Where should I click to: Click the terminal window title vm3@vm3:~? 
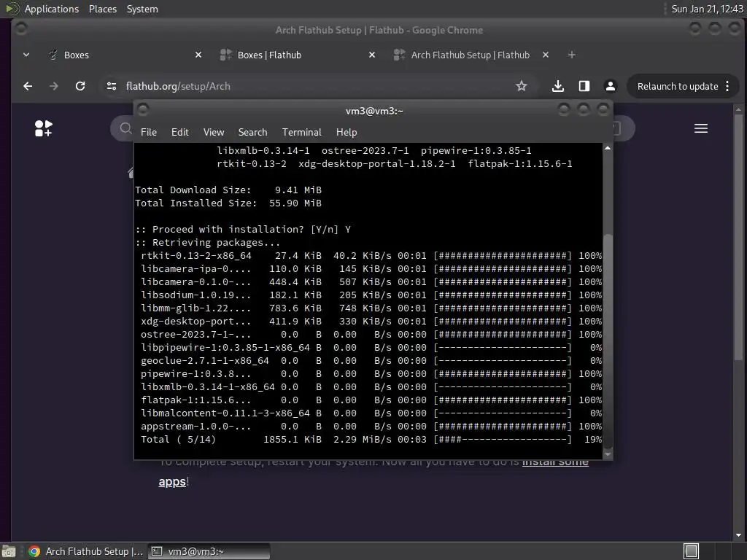click(x=374, y=111)
